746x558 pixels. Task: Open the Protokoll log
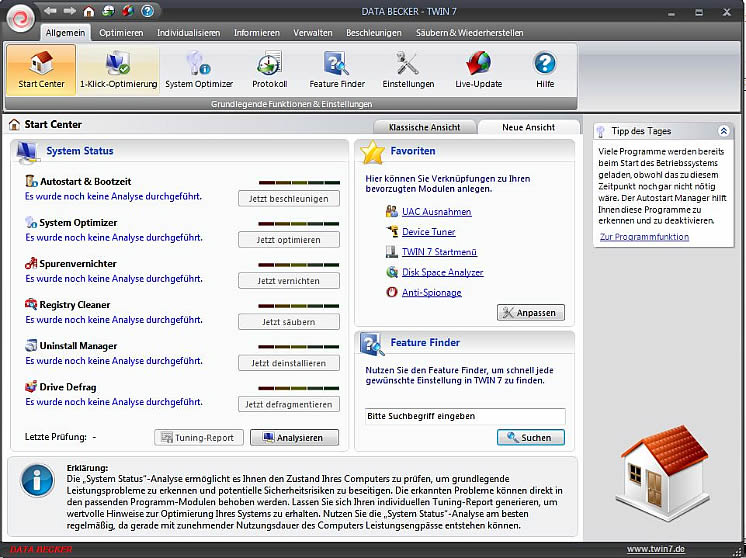coord(270,69)
